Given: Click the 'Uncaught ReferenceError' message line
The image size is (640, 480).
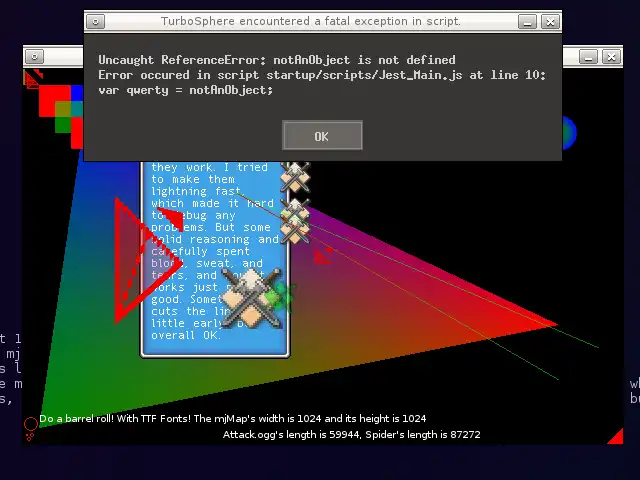Looking at the screenshot, I should coord(277,60).
